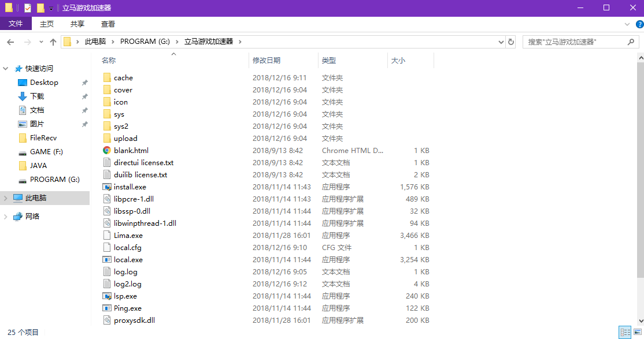Click the proxysdk.dll file icon
The width and height of the screenshot is (644, 339).
click(107, 320)
